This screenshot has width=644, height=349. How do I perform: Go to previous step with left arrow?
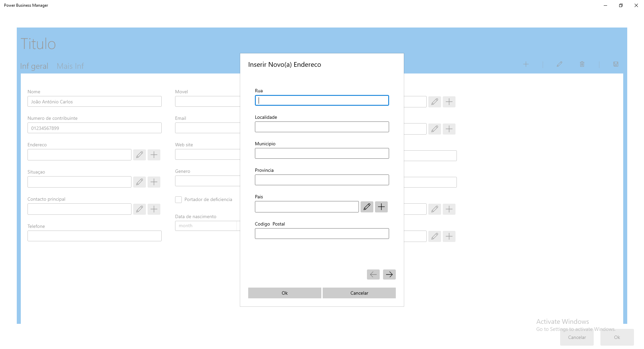pos(373,275)
